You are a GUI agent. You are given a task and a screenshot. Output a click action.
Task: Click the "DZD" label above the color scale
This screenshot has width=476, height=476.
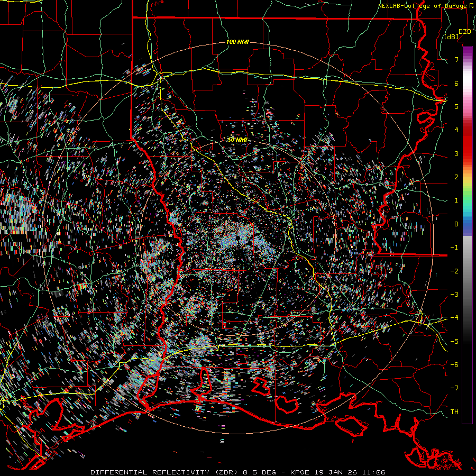click(465, 32)
